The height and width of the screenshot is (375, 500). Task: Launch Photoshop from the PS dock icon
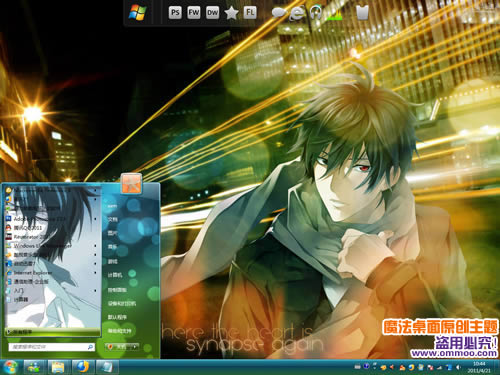[x=175, y=13]
